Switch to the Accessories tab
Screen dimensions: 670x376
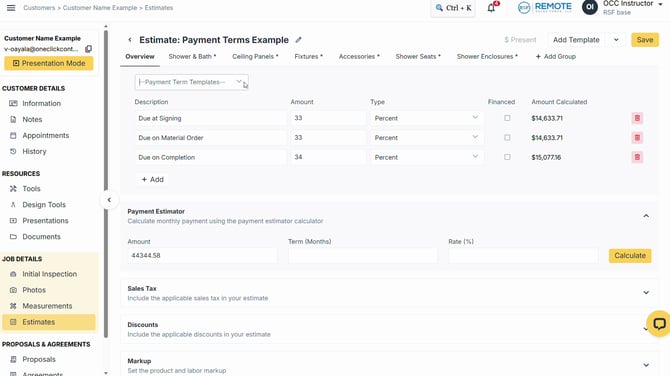click(x=359, y=56)
